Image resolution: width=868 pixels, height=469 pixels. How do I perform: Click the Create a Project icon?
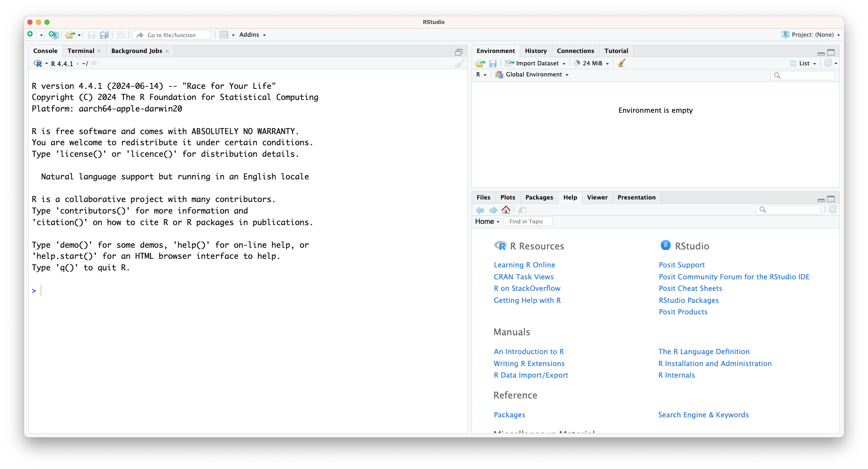click(53, 35)
